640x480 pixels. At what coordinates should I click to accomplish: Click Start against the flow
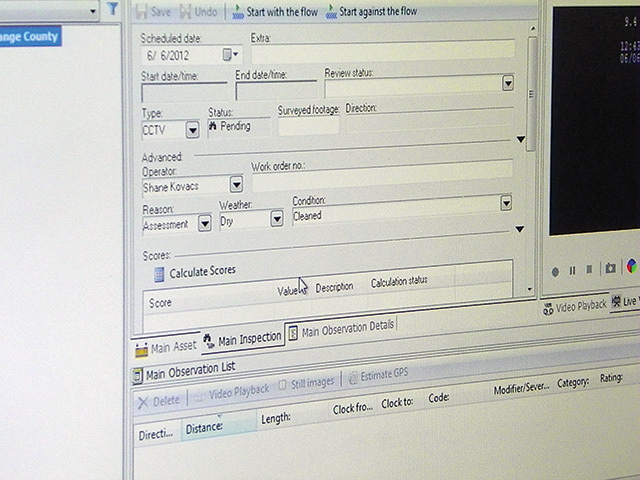click(x=371, y=13)
